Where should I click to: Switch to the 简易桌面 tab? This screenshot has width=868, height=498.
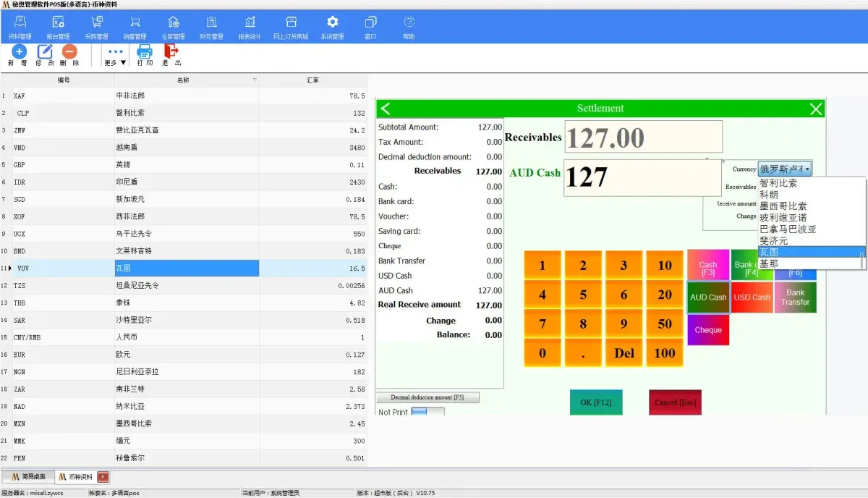28,476
